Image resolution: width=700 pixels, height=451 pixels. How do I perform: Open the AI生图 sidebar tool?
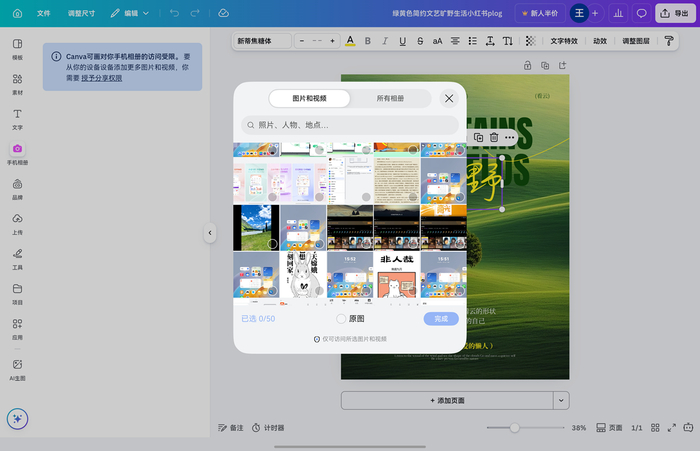click(17, 369)
